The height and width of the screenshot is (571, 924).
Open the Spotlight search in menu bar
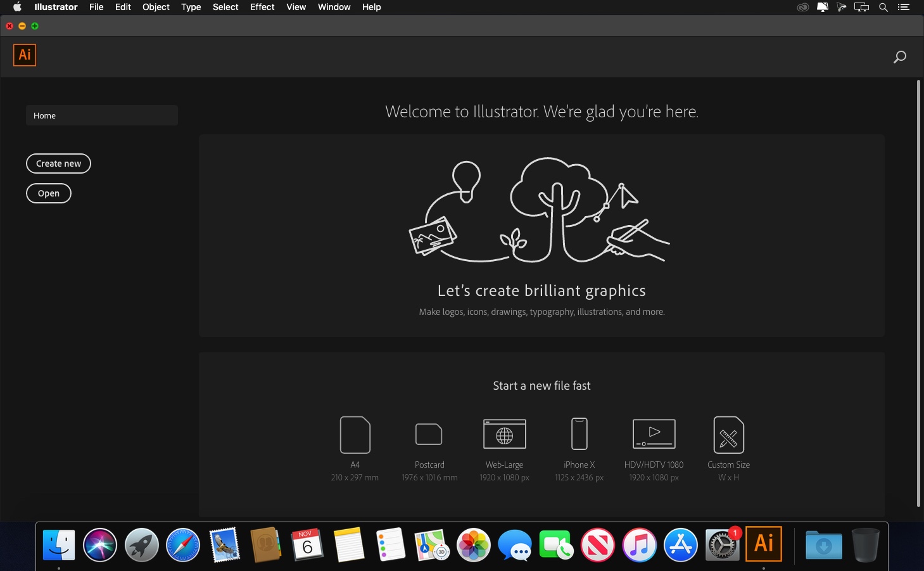coord(883,7)
